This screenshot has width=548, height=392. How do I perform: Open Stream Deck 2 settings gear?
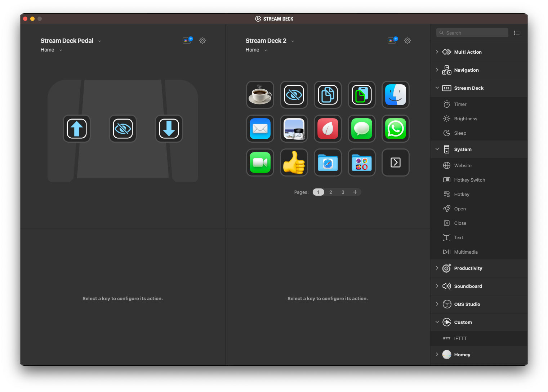tap(407, 40)
